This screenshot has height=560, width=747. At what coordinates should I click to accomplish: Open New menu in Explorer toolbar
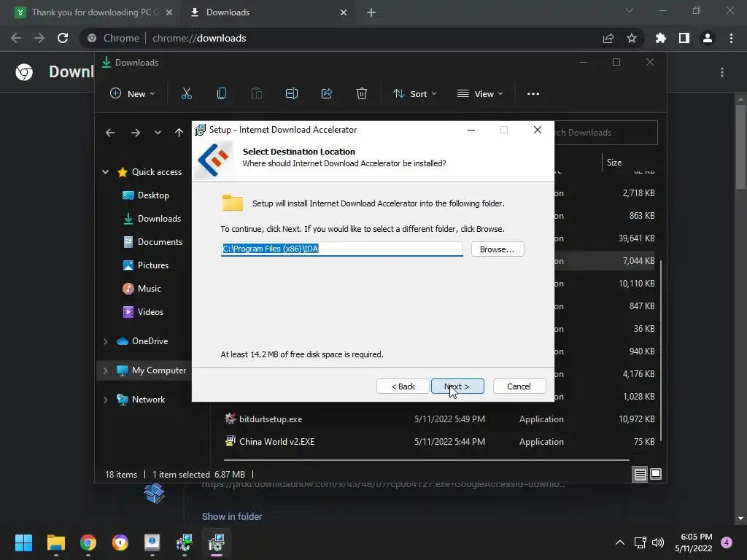(x=133, y=94)
